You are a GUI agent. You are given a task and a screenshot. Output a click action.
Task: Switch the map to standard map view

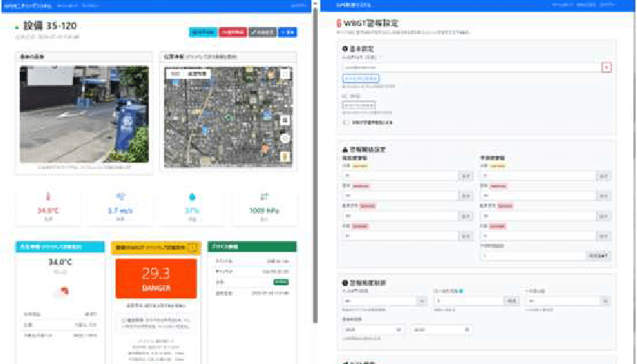pos(175,74)
